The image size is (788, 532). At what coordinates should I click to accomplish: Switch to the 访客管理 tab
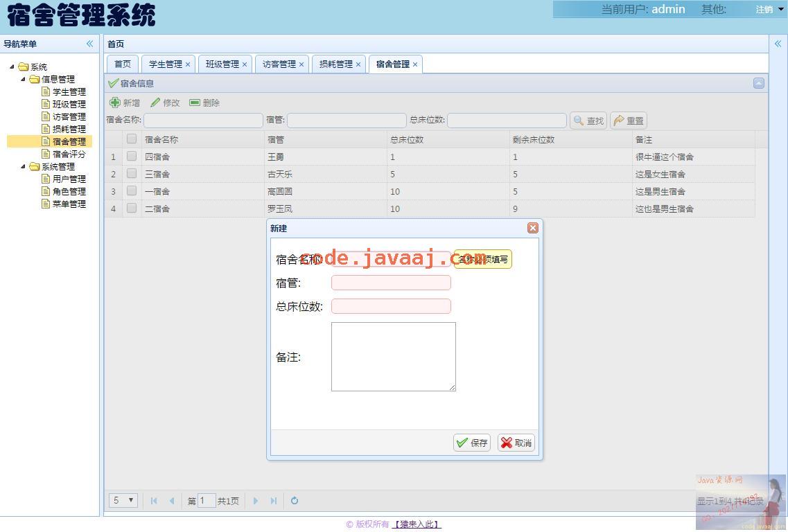(x=279, y=64)
